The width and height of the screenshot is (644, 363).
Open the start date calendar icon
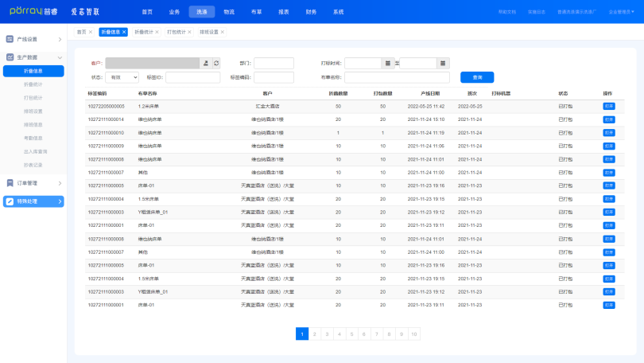(x=387, y=63)
